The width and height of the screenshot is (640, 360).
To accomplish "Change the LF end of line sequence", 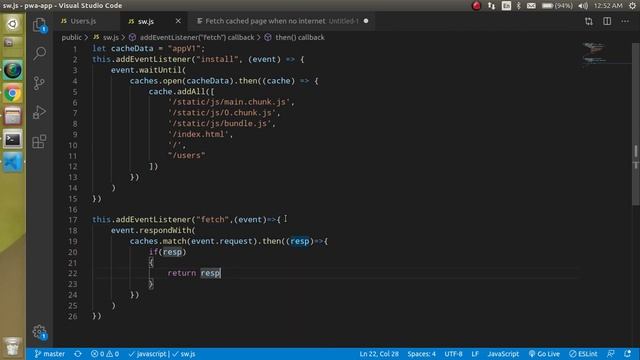I will [x=475, y=354].
